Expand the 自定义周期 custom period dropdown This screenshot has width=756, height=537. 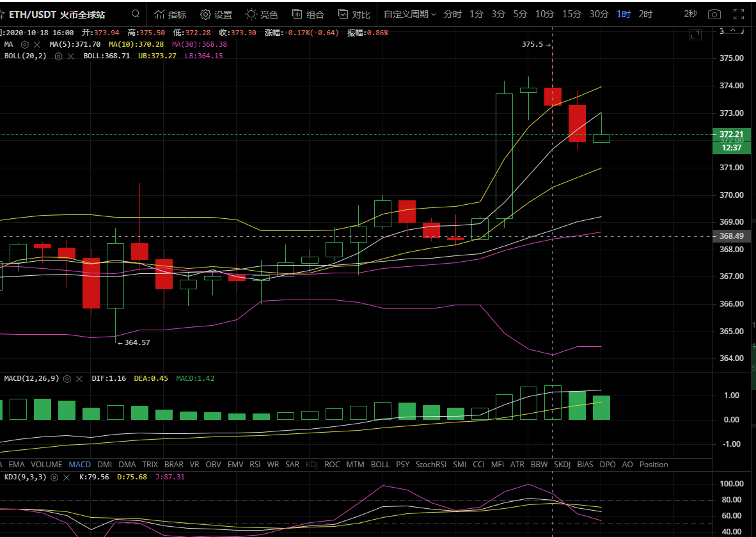(409, 14)
